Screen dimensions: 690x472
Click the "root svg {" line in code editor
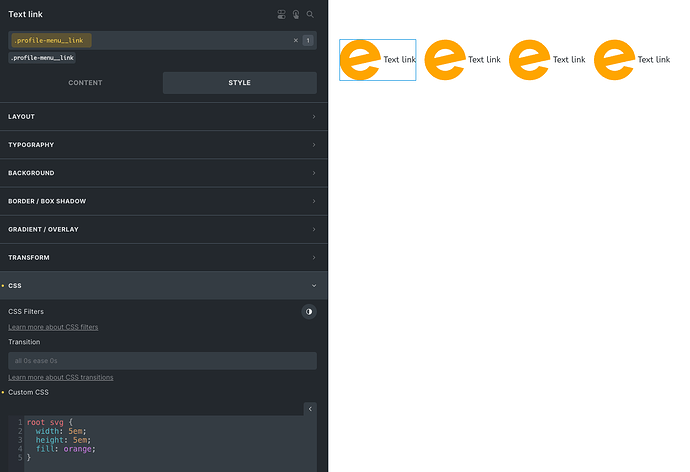pyautogui.click(x=50, y=422)
